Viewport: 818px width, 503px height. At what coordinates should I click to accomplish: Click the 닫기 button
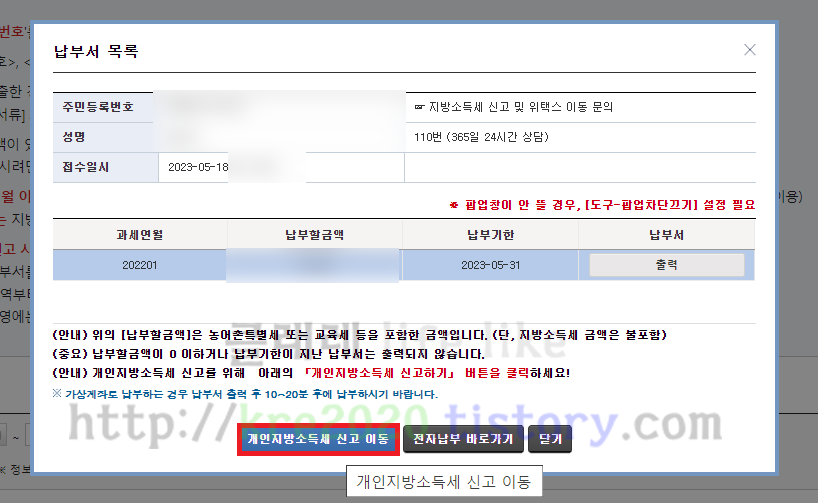point(550,439)
